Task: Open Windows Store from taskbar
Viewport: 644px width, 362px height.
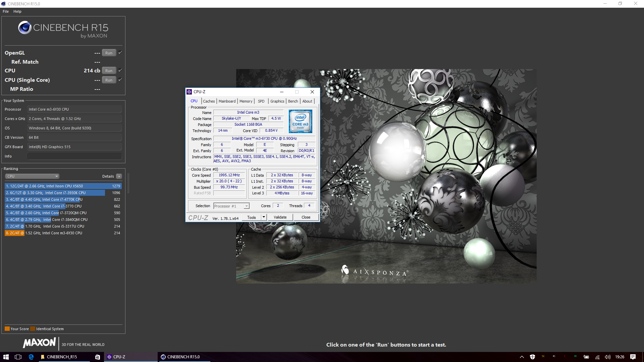Action: tap(97, 357)
